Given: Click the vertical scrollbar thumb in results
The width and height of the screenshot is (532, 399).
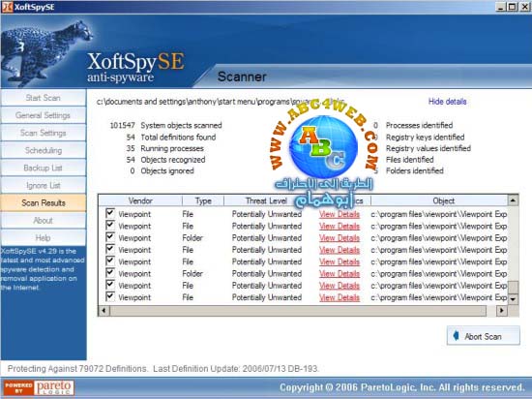Looking at the screenshot, I should (514, 287).
